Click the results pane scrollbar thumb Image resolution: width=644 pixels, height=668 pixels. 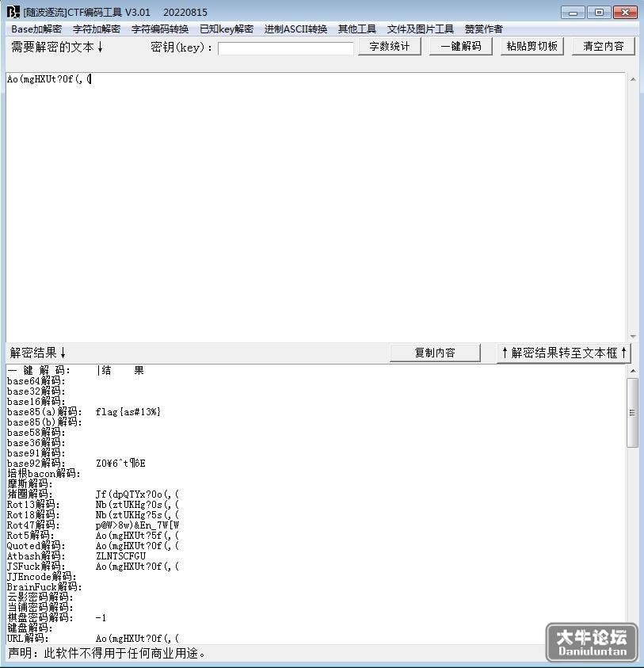pyautogui.click(x=632, y=412)
